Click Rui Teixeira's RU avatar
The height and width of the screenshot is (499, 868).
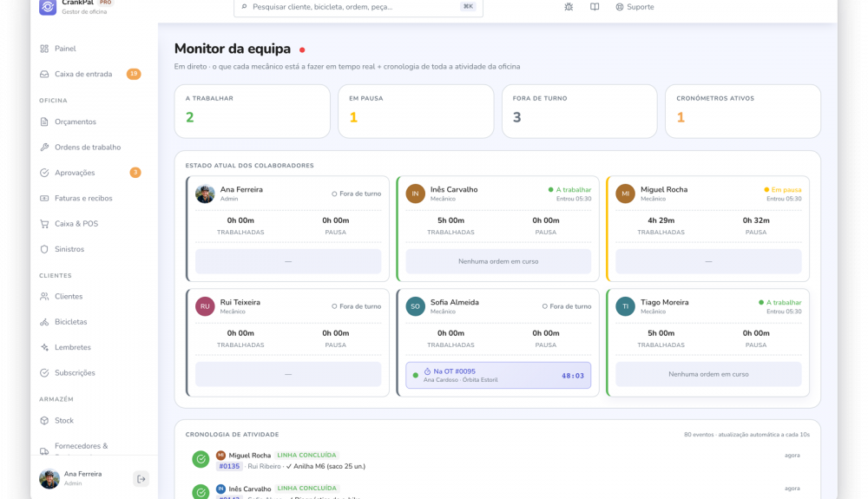205,306
